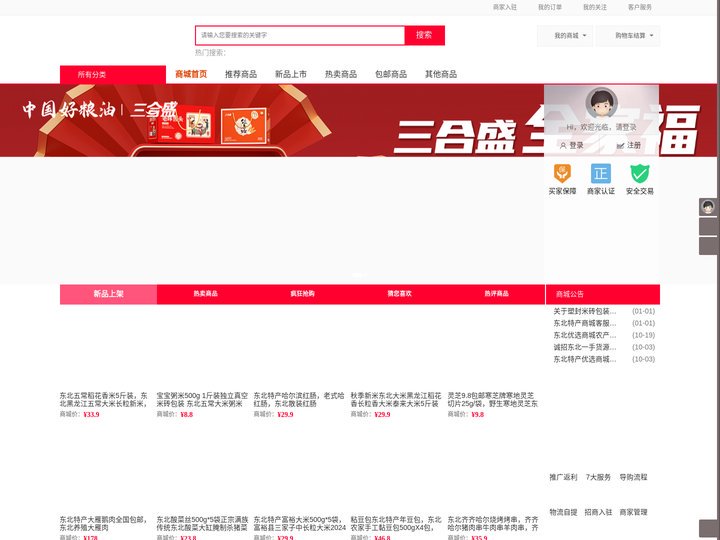Select the 新品上架 product tab
The width and height of the screenshot is (720, 540).
coord(108,294)
